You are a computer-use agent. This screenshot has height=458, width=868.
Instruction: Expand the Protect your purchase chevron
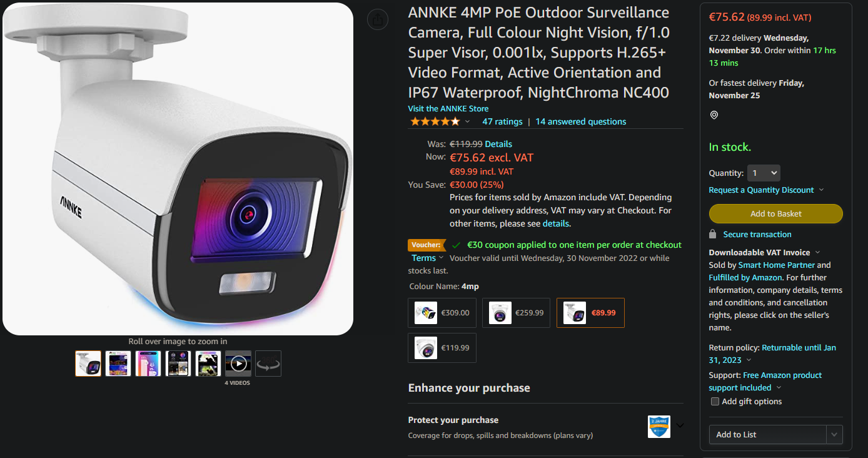(x=680, y=426)
